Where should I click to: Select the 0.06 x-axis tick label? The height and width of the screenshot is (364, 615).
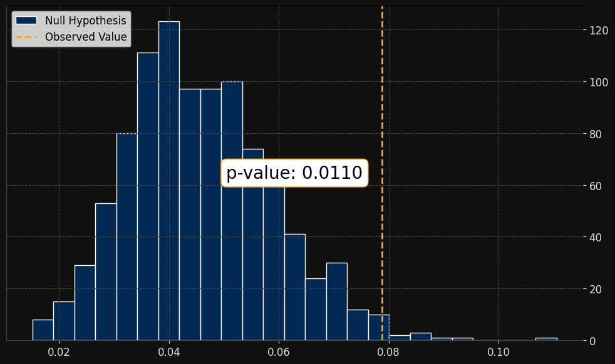coord(279,351)
